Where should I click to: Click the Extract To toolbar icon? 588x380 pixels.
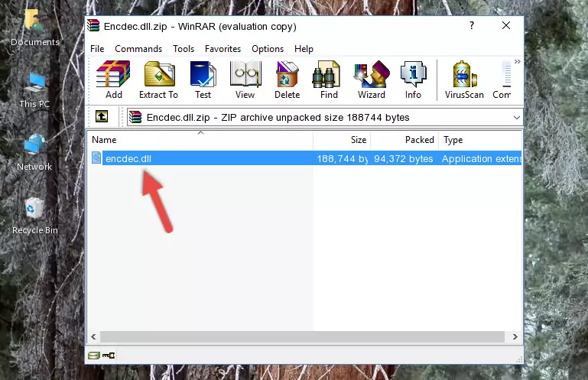[x=158, y=80]
